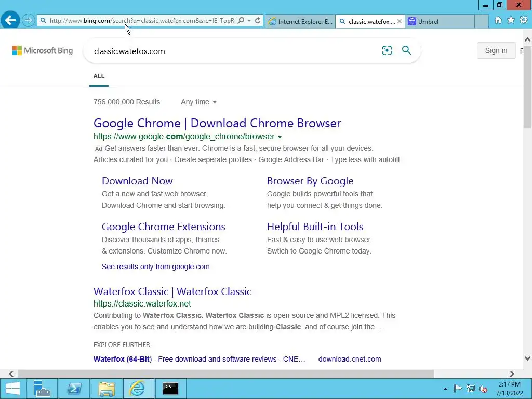Viewport: 532px width, 399px height.
Task: Open the taskbar clock showing 2:17 PM
Action: 509,389
